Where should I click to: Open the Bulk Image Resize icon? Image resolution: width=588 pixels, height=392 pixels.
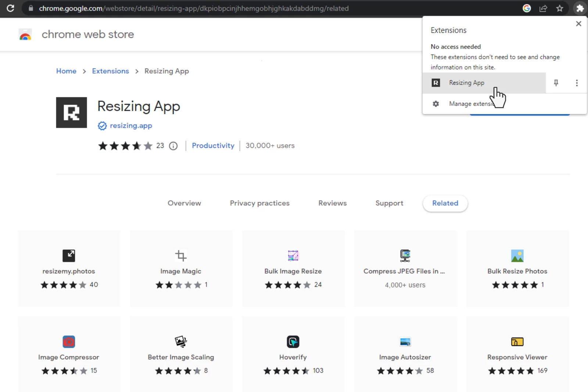pos(293,256)
